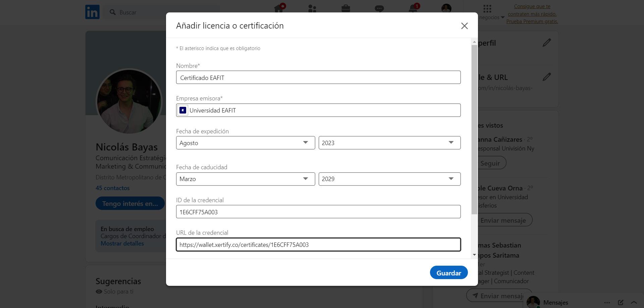
Task: Click Guardar to save the certification
Action: coord(448,273)
